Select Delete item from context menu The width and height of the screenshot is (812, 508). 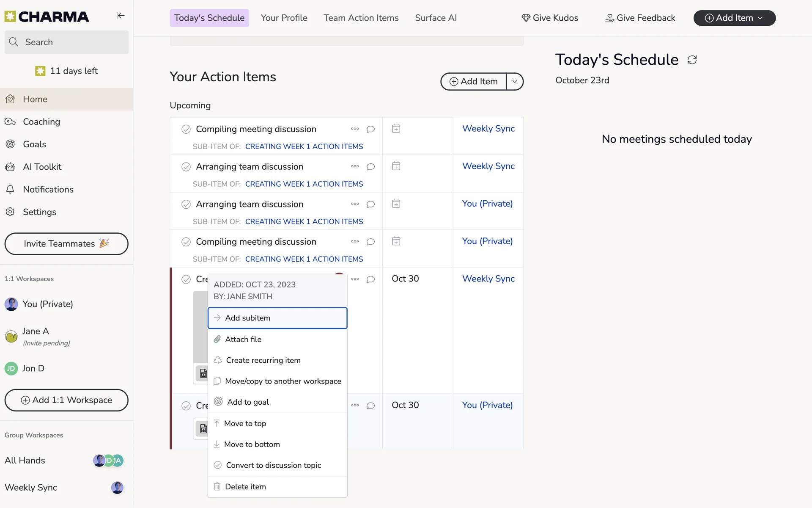point(245,486)
